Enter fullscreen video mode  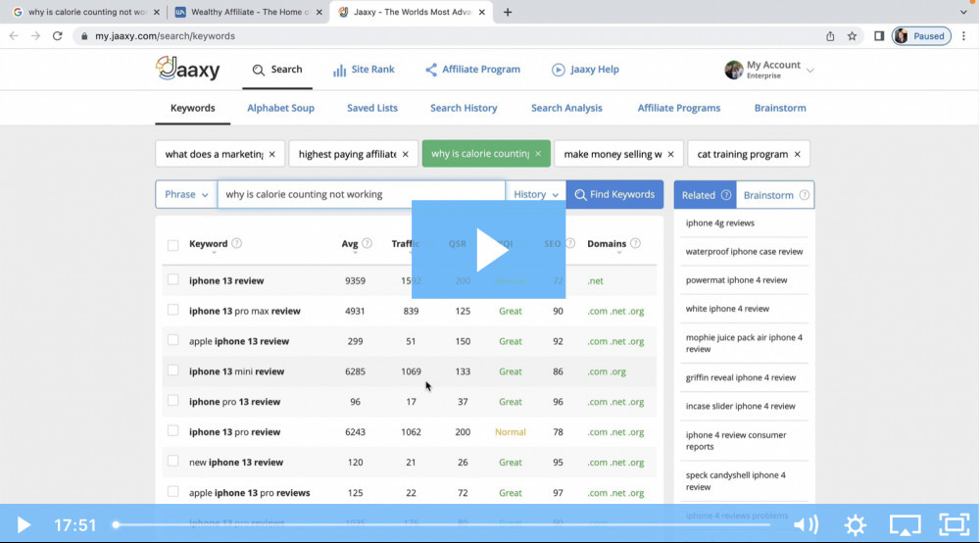[x=955, y=525]
